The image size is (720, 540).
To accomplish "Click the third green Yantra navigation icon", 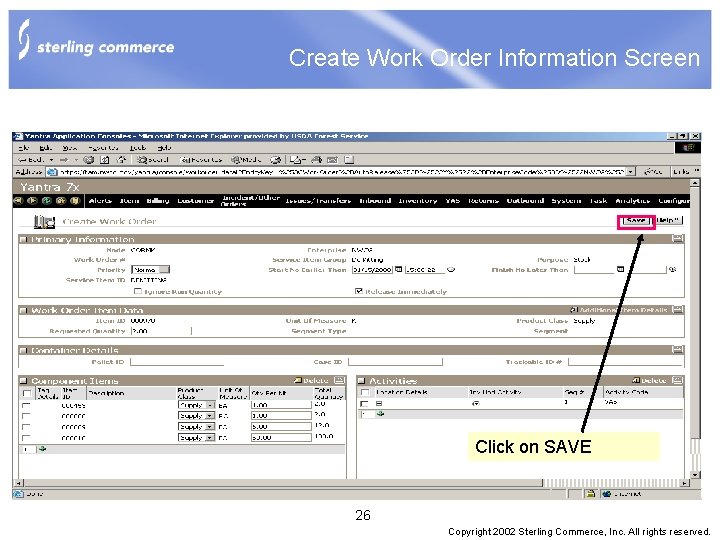I will 46,201.
